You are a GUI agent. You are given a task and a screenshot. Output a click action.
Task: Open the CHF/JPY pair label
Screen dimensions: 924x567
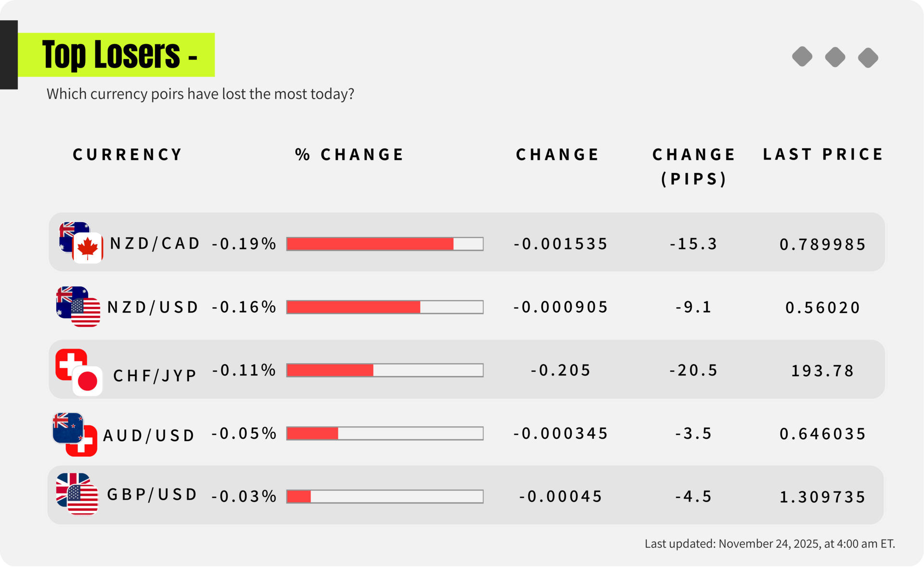click(x=155, y=375)
